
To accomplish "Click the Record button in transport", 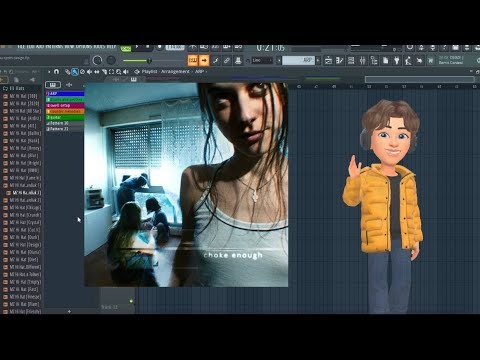I will point(160,47).
